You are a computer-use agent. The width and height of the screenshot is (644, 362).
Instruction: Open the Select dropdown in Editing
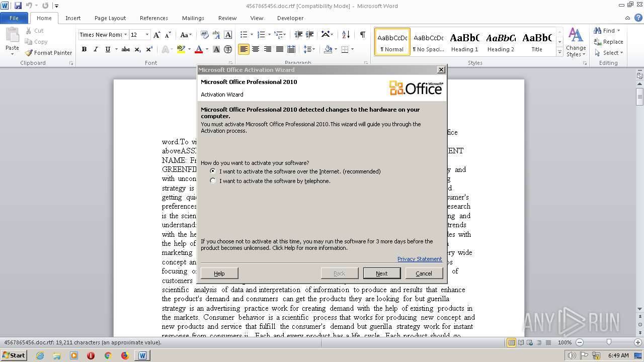point(608,53)
